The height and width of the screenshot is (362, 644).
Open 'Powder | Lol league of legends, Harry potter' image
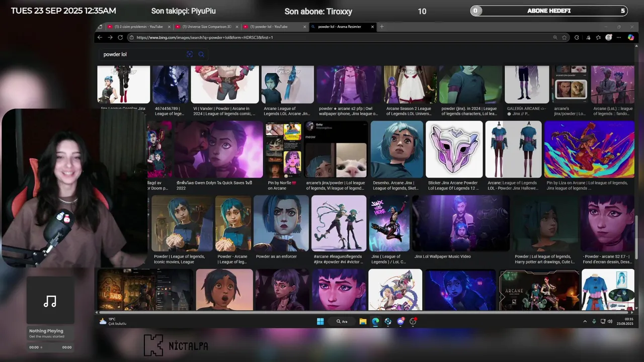(545, 223)
